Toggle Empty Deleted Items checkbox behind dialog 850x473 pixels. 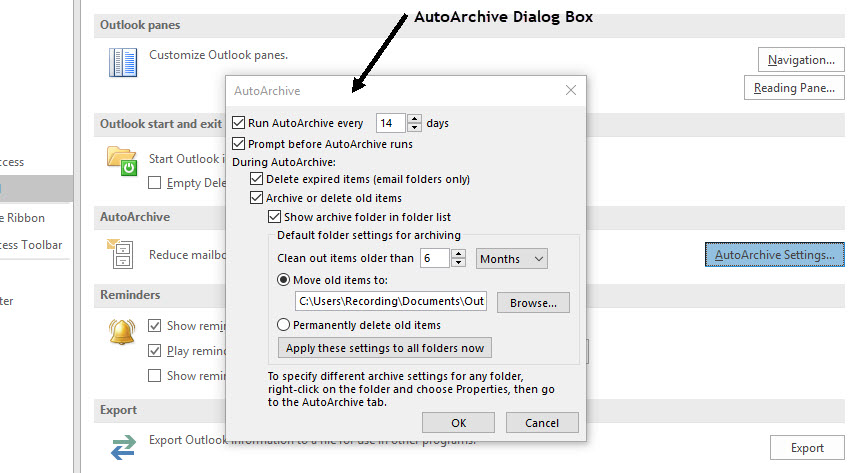click(154, 183)
